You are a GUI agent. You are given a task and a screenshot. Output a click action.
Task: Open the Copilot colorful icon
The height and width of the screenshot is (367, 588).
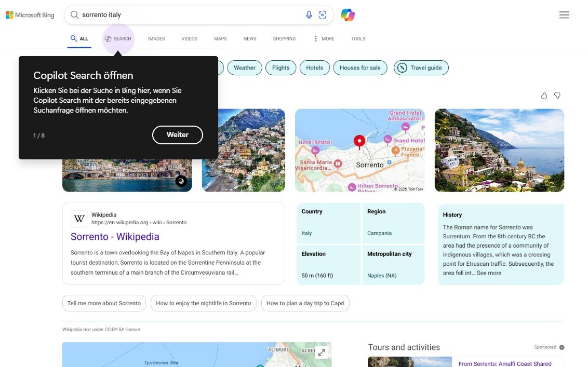click(x=348, y=15)
